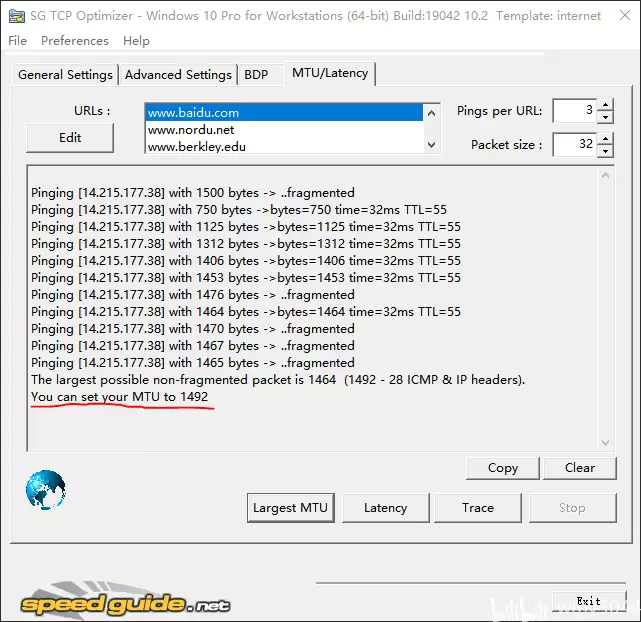Increase Pings per URL value

click(x=605, y=105)
